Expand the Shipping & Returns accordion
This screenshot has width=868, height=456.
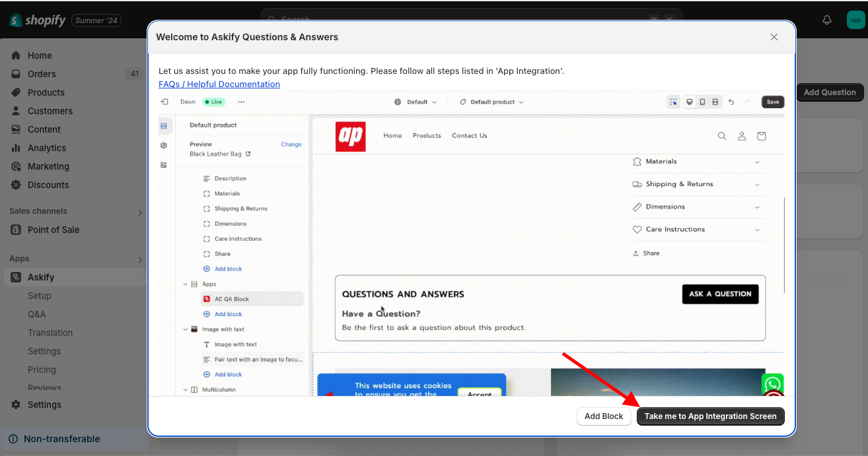(698, 184)
